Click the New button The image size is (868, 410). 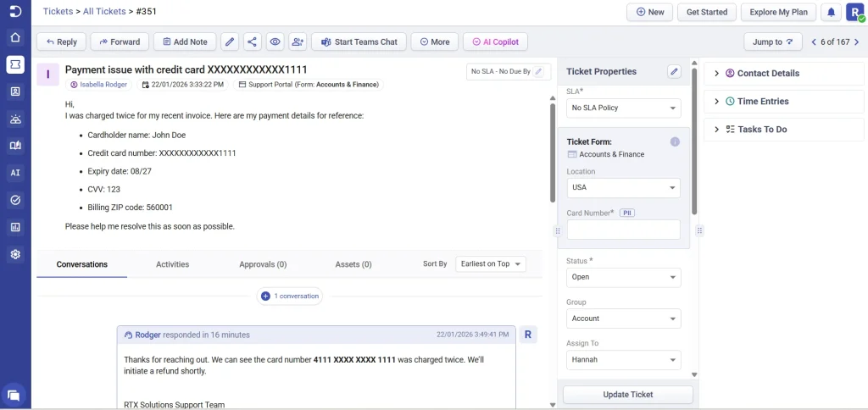650,12
